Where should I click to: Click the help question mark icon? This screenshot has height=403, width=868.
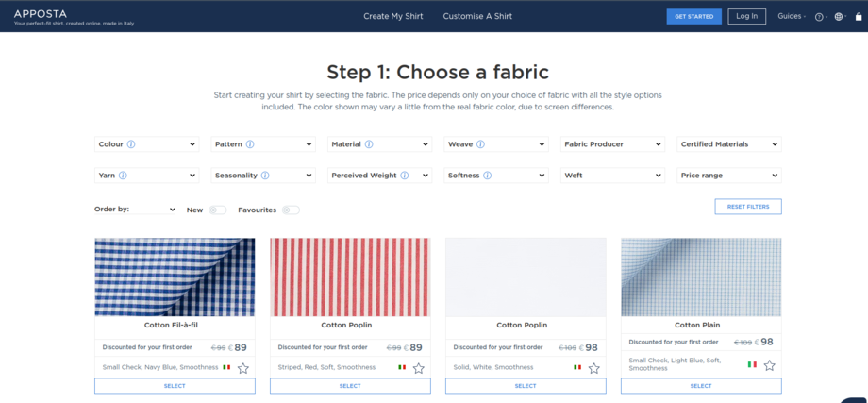(819, 16)
